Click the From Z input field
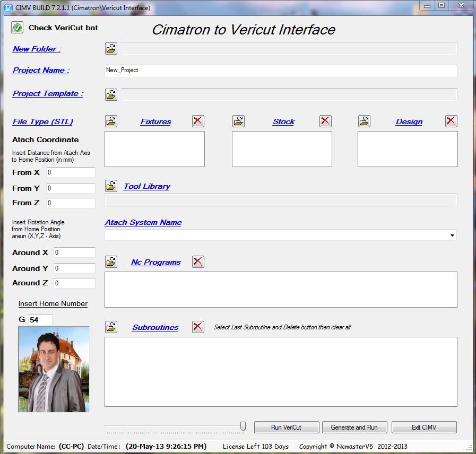Viewport: 476px width, 454px height. (x=71, y=203)
